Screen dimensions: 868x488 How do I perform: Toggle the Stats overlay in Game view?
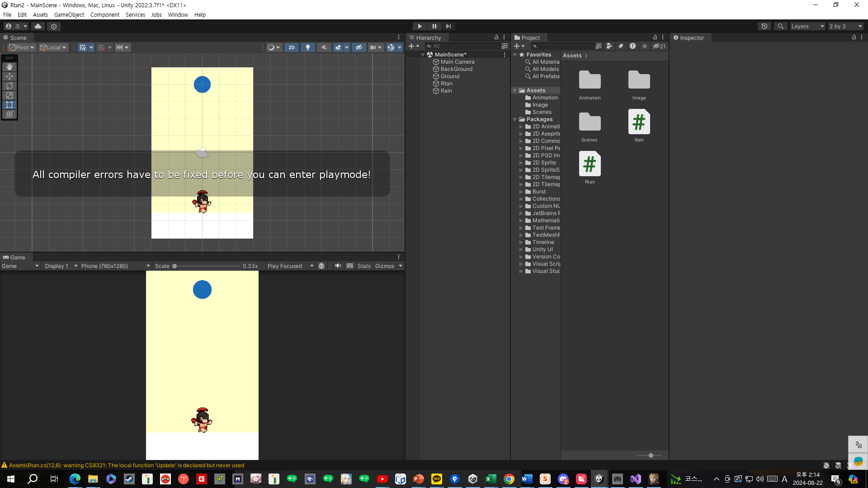coord(364,266)
